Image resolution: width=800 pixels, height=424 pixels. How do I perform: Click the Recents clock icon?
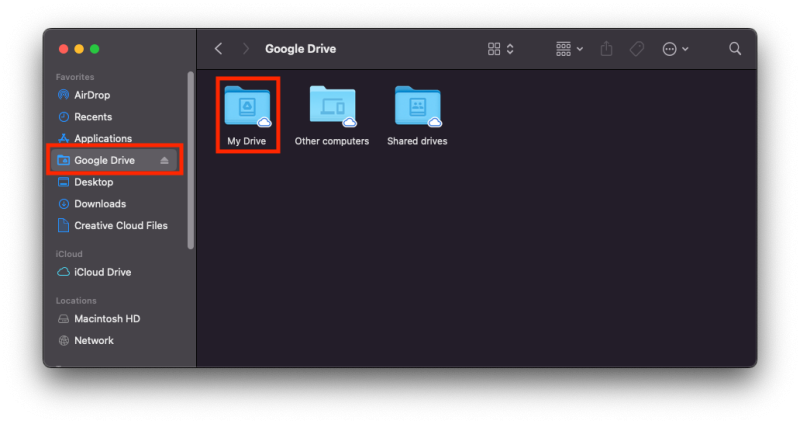pos(63,117)
